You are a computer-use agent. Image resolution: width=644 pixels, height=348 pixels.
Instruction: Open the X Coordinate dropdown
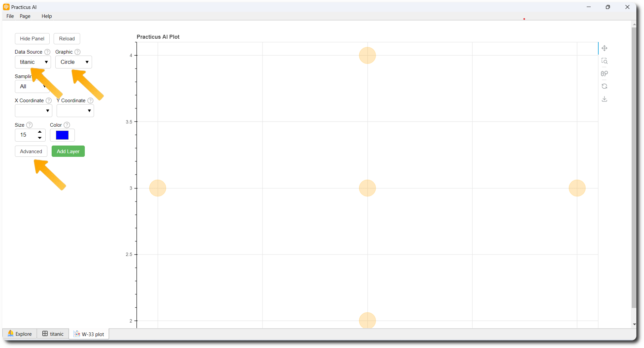coord(33,111)
